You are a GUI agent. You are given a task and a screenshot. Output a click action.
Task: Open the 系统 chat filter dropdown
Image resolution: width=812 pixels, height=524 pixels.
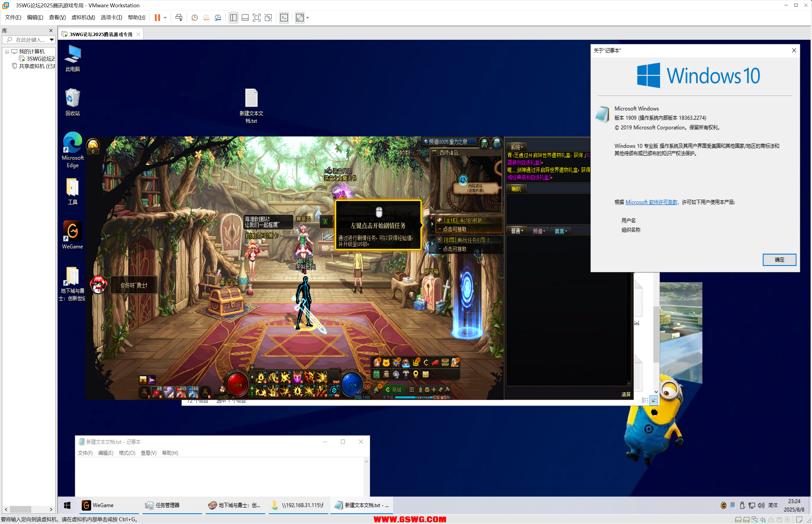point(517,147)
